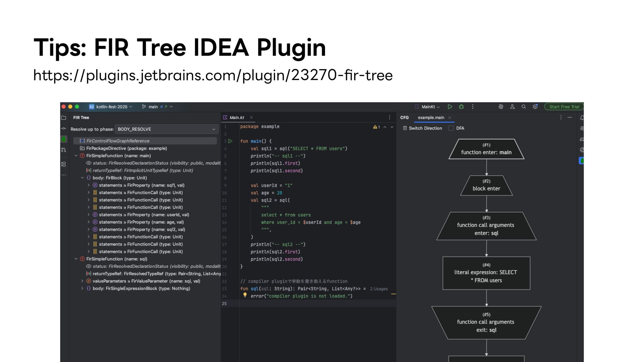This screenshot has width=644, height=362.
Task: Collapse the FirSimpleFunction main node
Action: pyautogui.click(x=76, y=156)
